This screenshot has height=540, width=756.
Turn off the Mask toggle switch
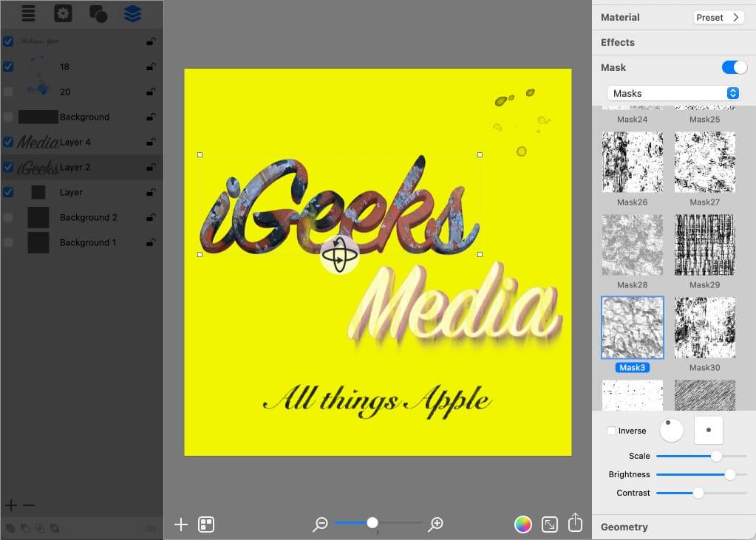pyautogui.click(x=735, y=67)
